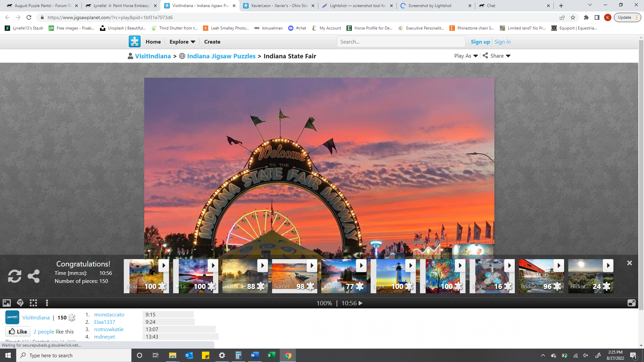Viewport: 644px width, 362px height.
Task: Click the Search puzzles input field
Action: [x=401, y=42]
